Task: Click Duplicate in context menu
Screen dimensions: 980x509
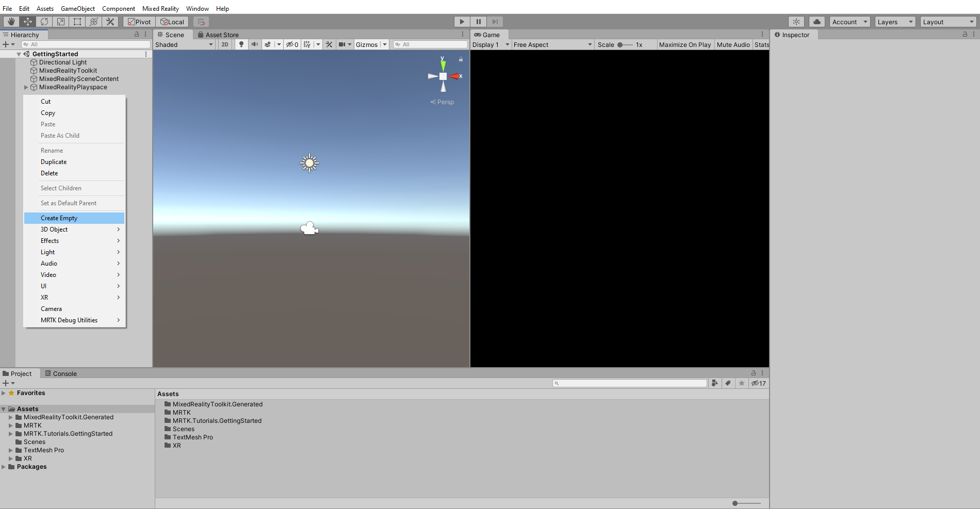Action: click(x=74, y=162)
